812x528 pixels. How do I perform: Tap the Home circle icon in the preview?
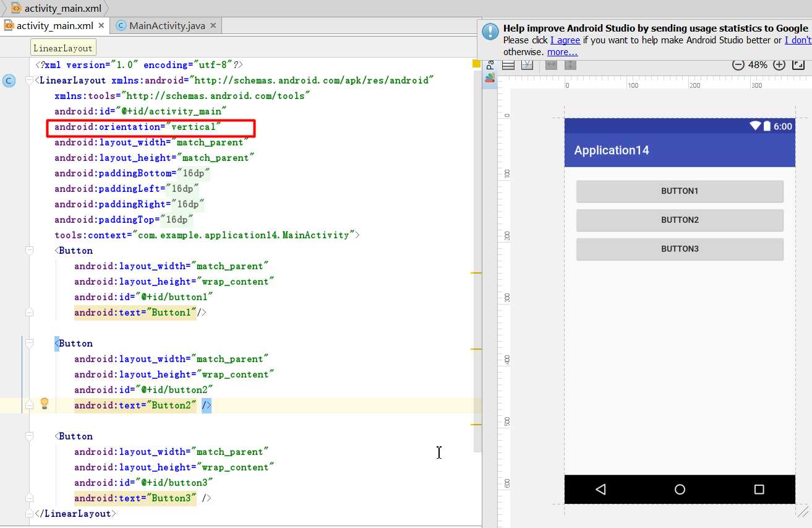click(x=680, y=489)
